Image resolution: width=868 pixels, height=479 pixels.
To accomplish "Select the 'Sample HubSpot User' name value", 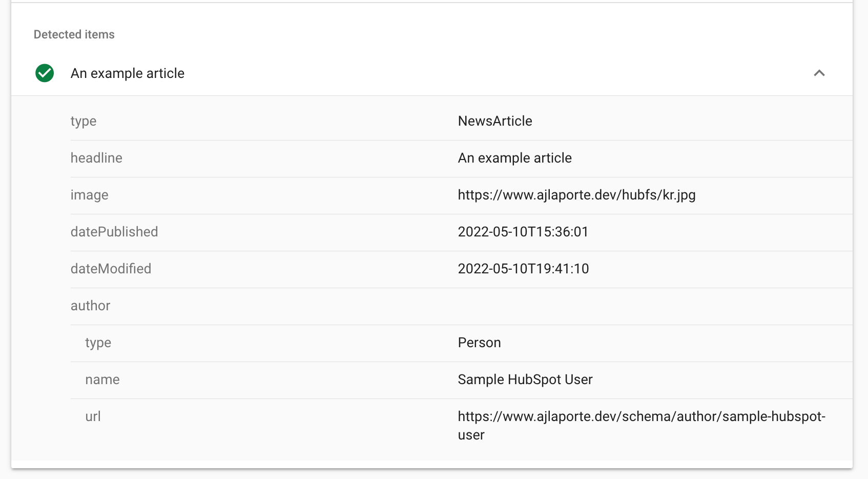I will pos(525,380).
